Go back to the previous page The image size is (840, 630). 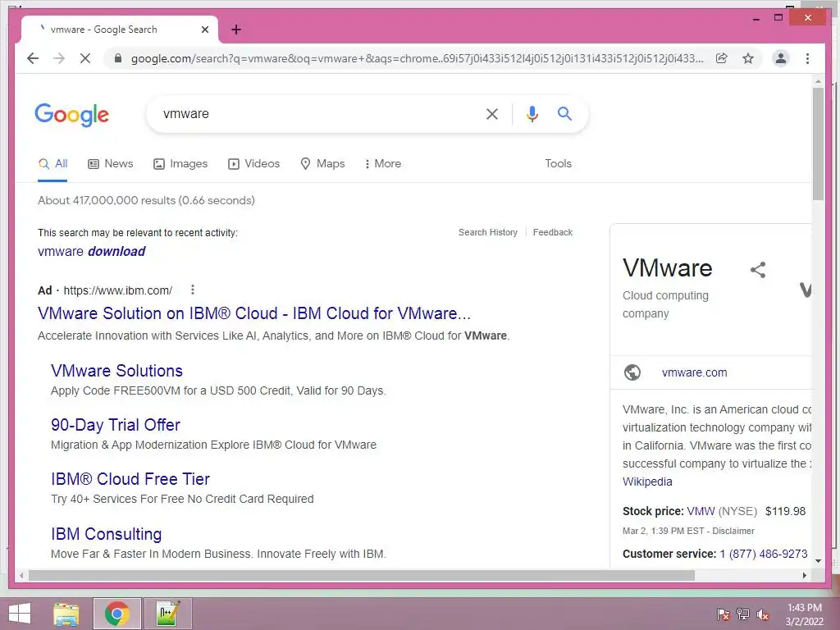[x=33, y=58]
